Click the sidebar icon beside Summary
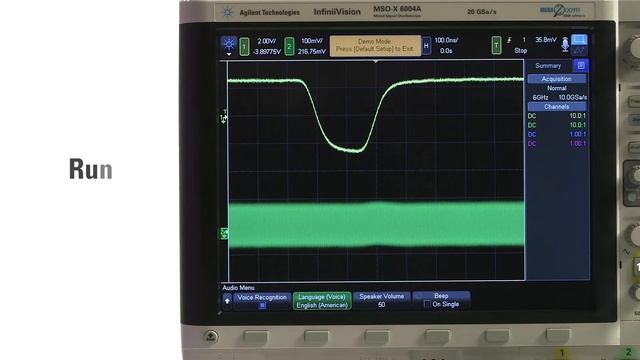The height and width of the screenshot is (360, 640). tap(580, 66)
